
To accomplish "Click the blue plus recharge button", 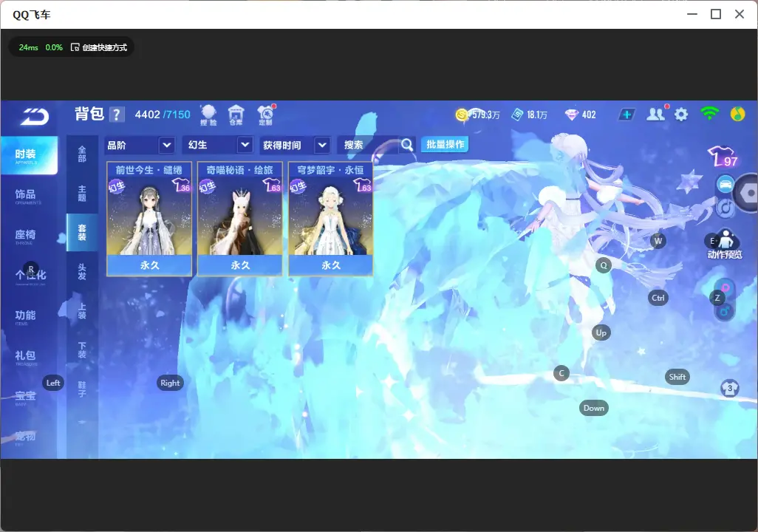I will [x=626, y=115].
